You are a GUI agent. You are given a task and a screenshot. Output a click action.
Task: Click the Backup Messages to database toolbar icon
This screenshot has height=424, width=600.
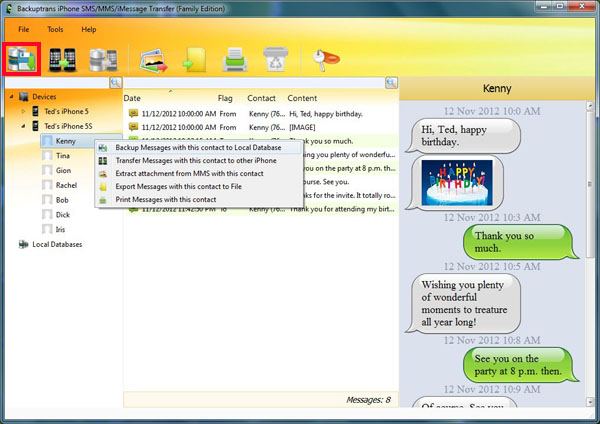(x=21, y=59)
